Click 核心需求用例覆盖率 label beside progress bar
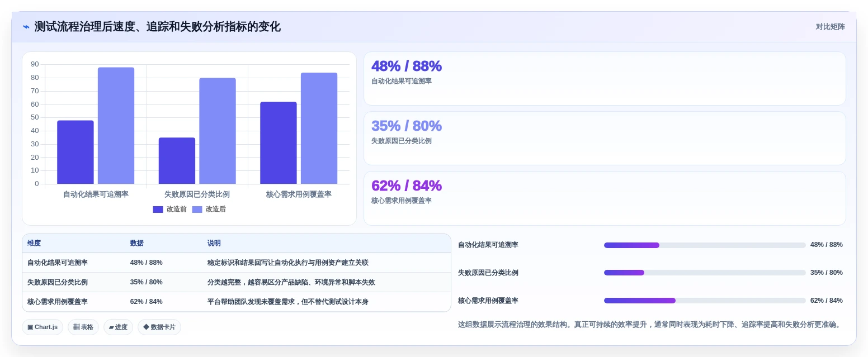 point(488,301)
